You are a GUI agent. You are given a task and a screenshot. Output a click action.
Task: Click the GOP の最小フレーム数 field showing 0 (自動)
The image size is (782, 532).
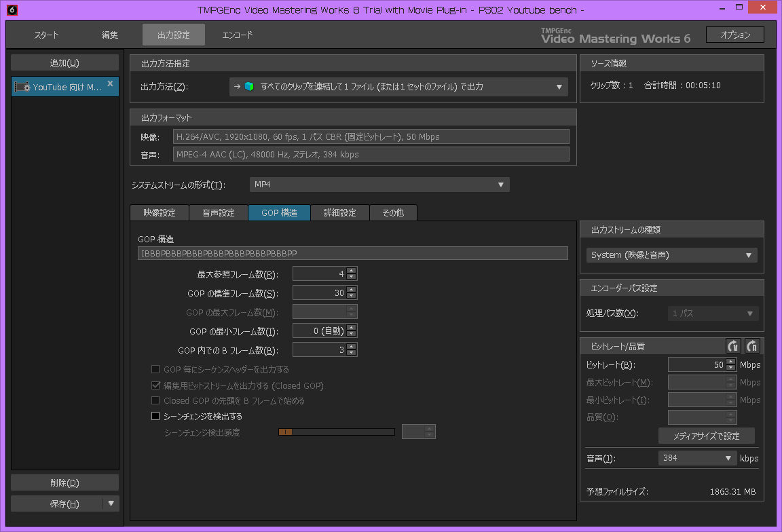click(x=320, y=330)
